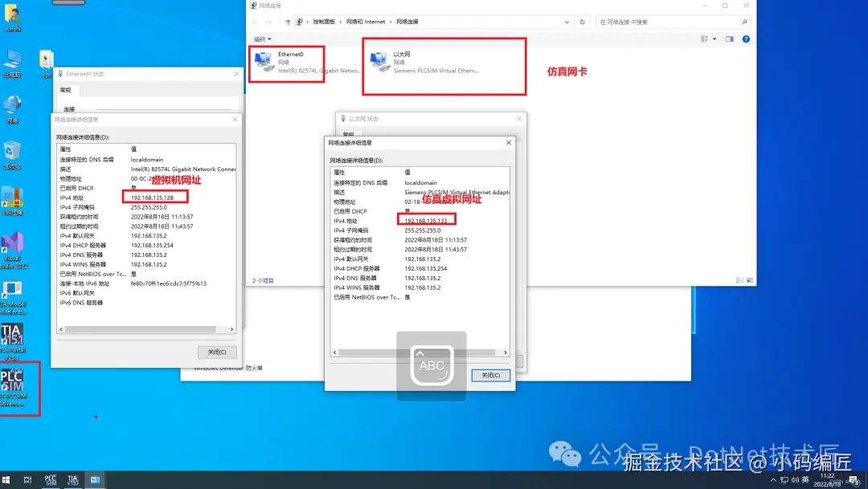Screen dimensions: 868x489
Task: Select the Ethernet0 network adapter icon
Action: [264, 62]
